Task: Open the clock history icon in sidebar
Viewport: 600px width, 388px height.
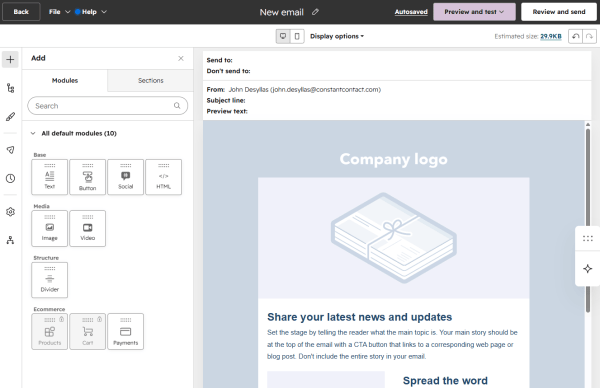Action: pyautogui.click(x=10, y=178)
